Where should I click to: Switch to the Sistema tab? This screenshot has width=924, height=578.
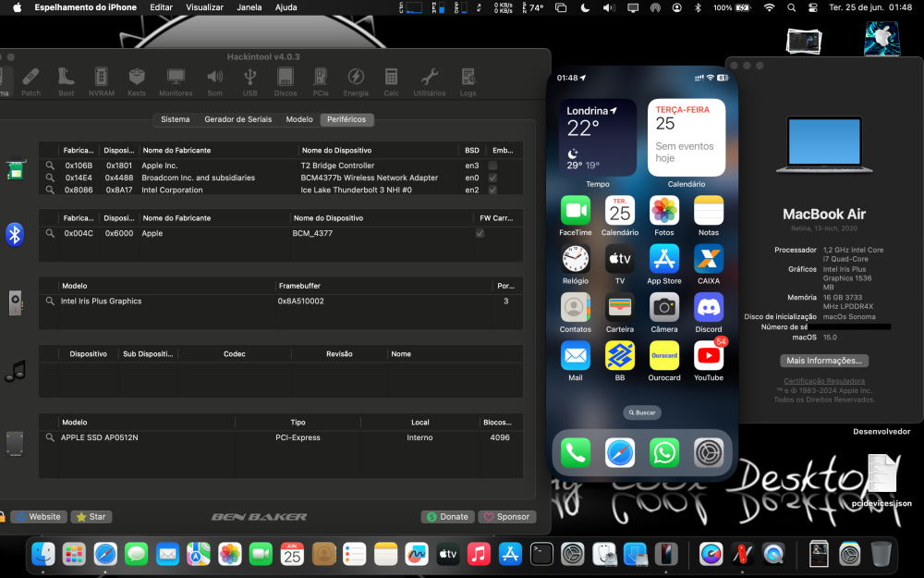coord(175,119)
